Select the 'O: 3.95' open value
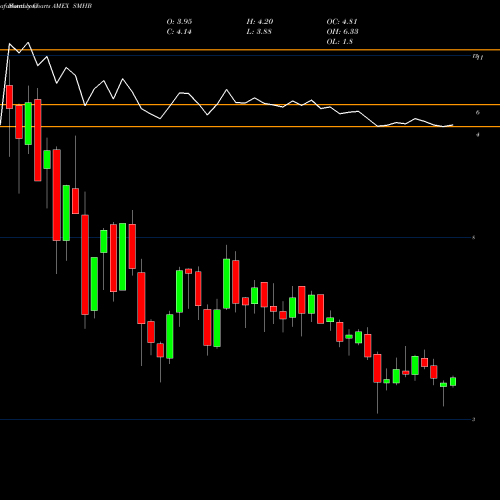Viewport: 500px width, 500px height. [179, 22]
